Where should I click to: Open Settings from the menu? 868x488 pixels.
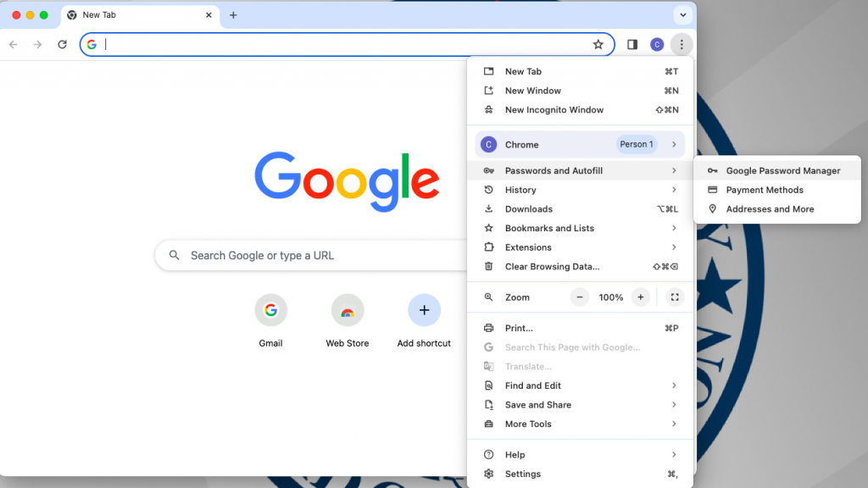(580, 474)
